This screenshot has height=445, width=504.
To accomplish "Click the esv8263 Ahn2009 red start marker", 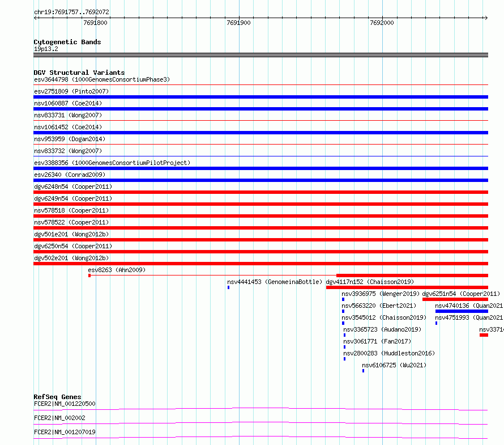I will pos(89,276).
